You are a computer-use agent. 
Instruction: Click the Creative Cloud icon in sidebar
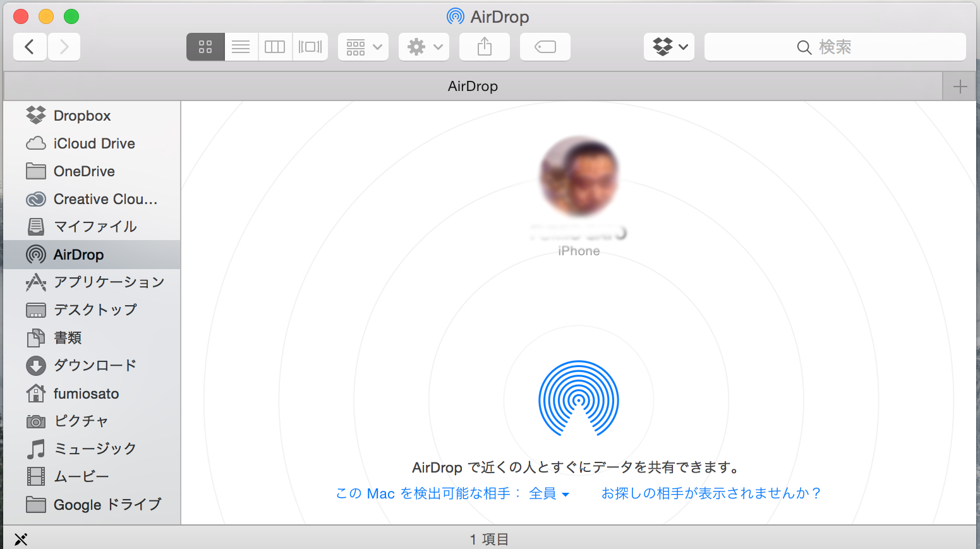(36, 199)
